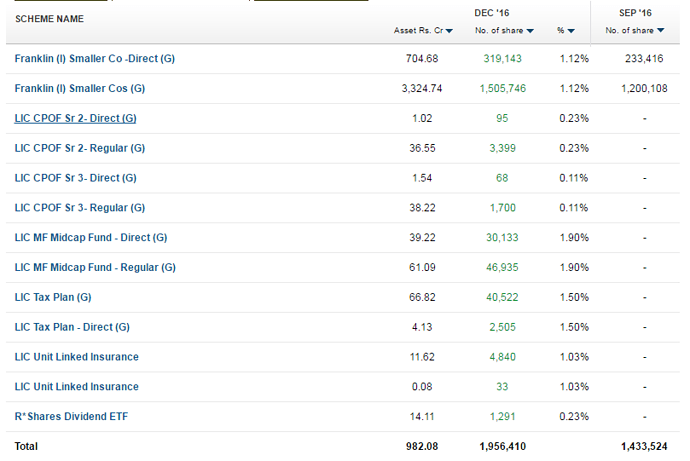Select asset value 4.13
Screen dimensions: 690x461
[422, 327]
